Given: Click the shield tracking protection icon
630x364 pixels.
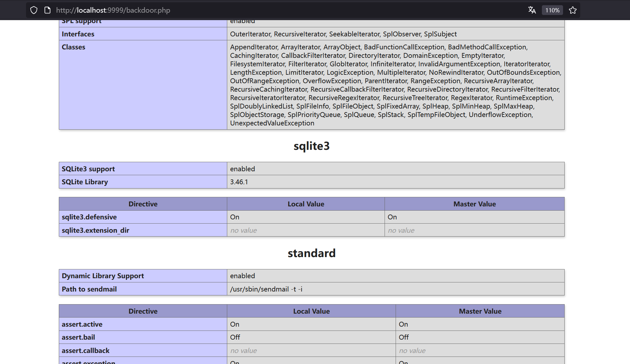Looking at the screenshot, I should pos(34,10).
